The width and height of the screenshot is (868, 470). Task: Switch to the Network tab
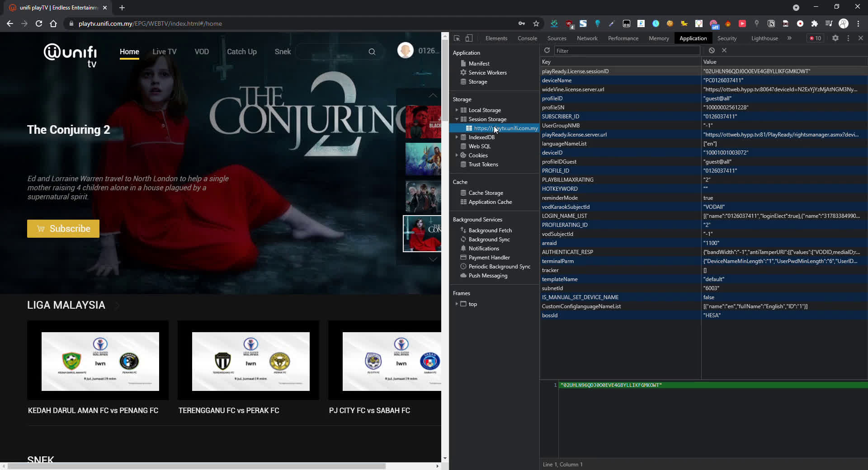[587, 38]
